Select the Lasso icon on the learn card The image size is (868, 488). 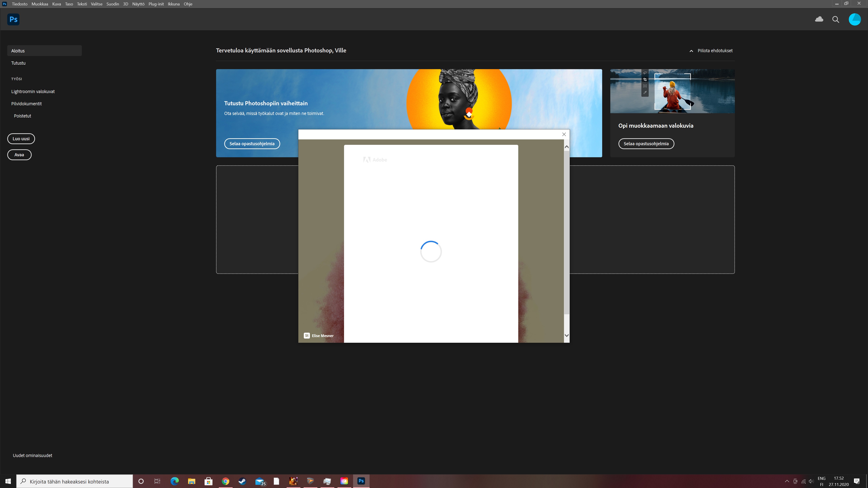click(x=645, y=73)
